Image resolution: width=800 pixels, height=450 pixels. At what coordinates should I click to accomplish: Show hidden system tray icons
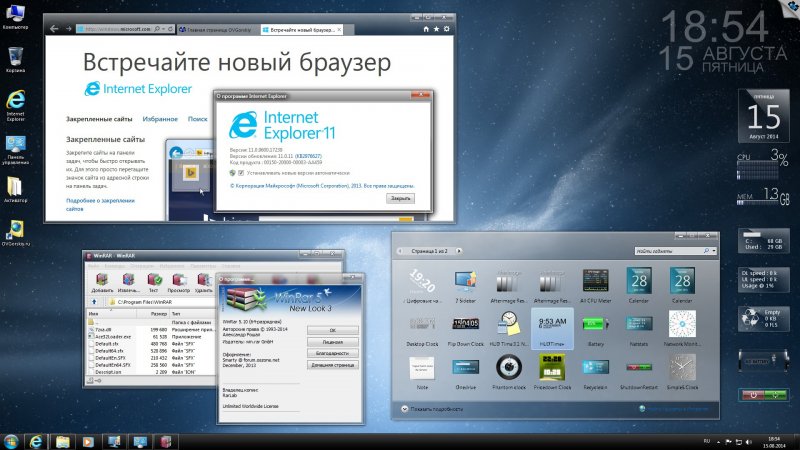coord(718,442)
